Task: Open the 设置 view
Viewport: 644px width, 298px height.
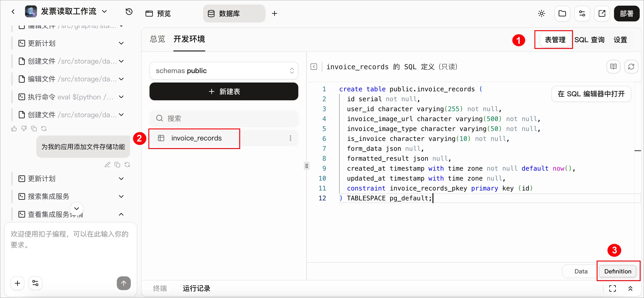Action: 620,40
